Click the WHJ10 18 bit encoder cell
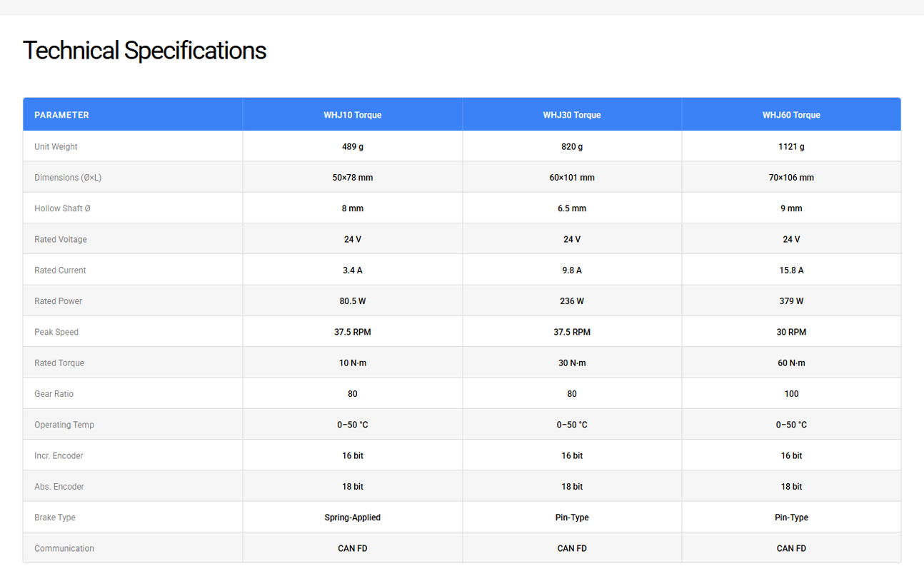This screenshot has width=924, height=586. [x=353, y=487]
